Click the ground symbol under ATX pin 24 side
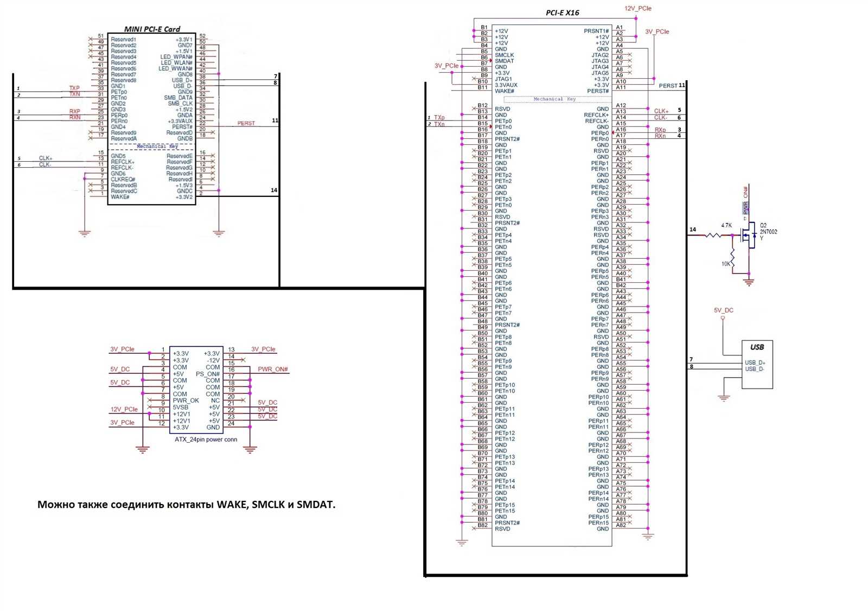Screen dimensions: 868x611 (x=250, y=449)
